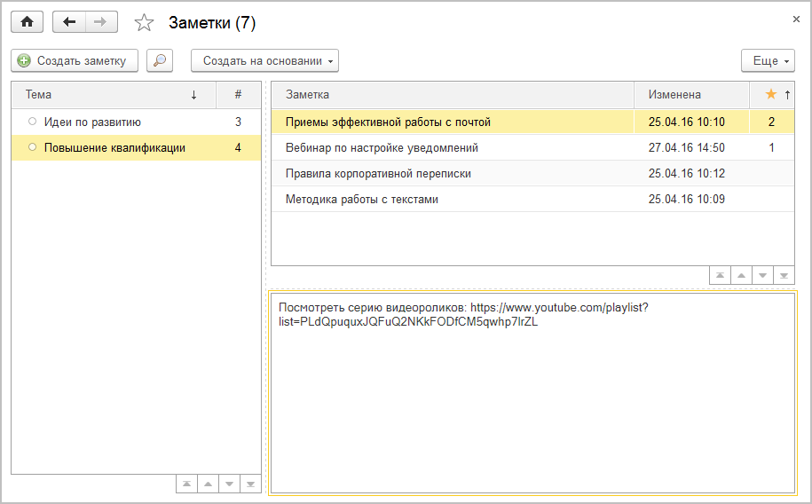
Task: Select the topic "Повышение квалификации"
Action: (114, 148)
